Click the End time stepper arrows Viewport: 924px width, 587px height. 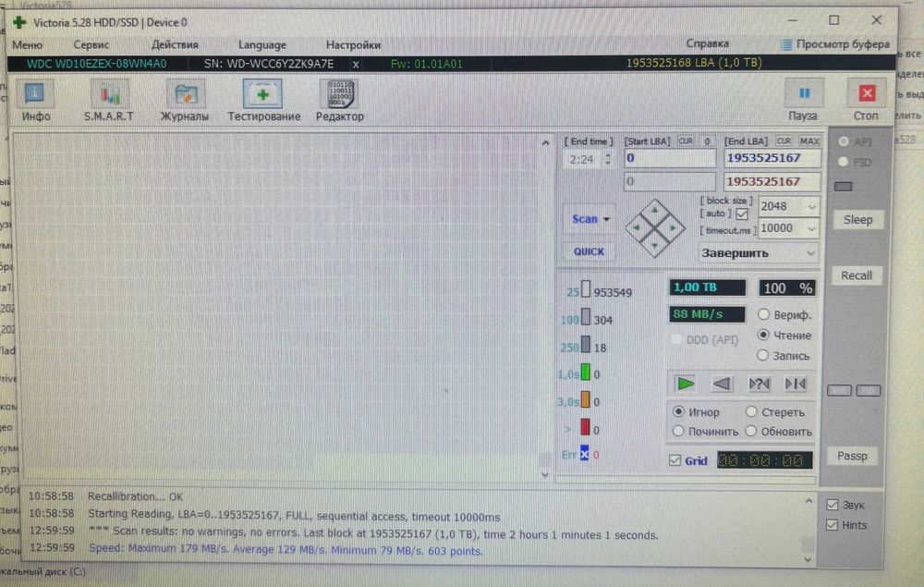pos(608,159)
